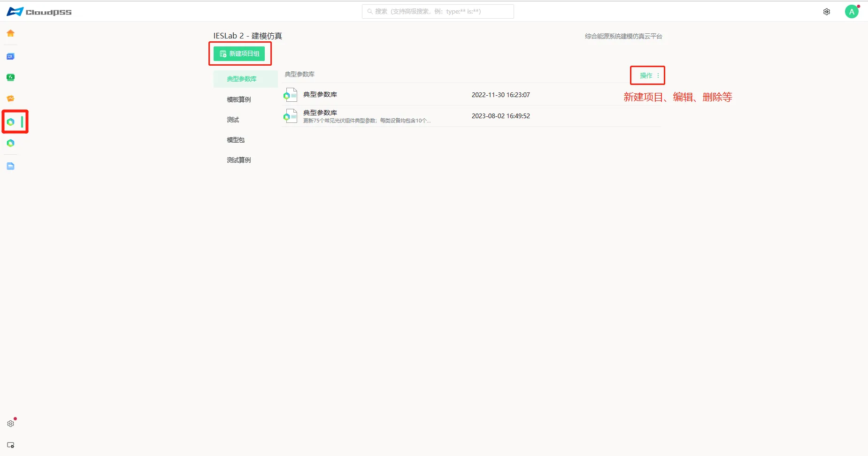
Task: Open sidebar settings gear at bottom
Action: tap(10, 424)
